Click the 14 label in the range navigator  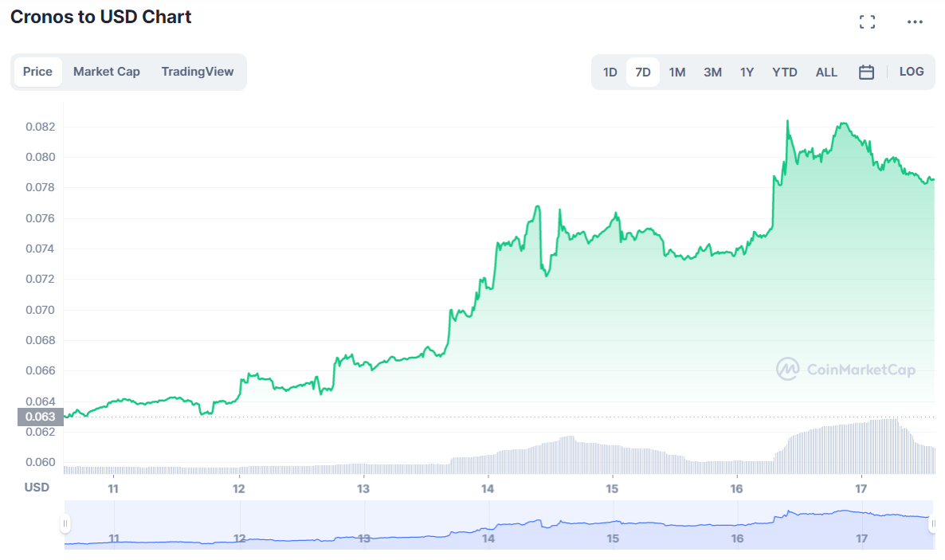[x=488, y=538]
